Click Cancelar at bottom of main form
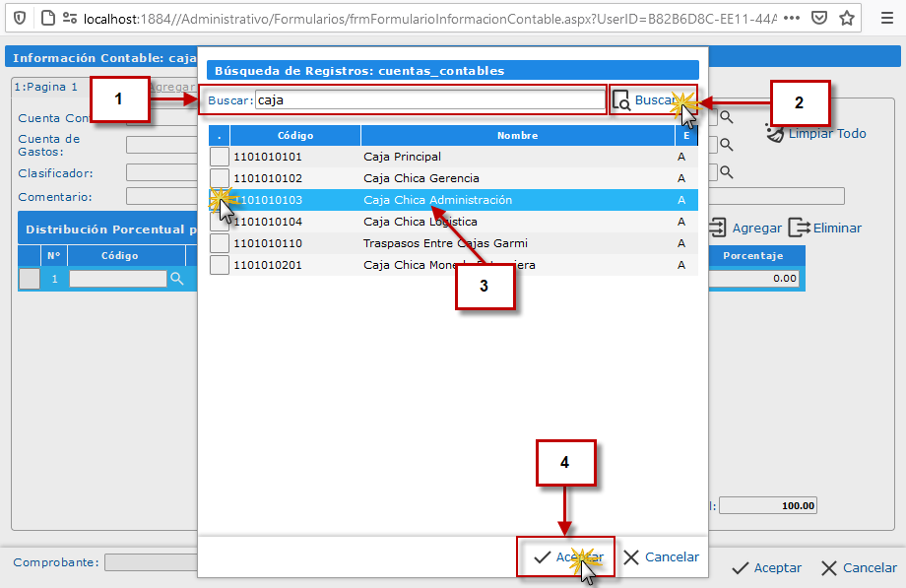The width and height of the screenshot is (906, 588). pyautogui.click(x=859, y=567)
